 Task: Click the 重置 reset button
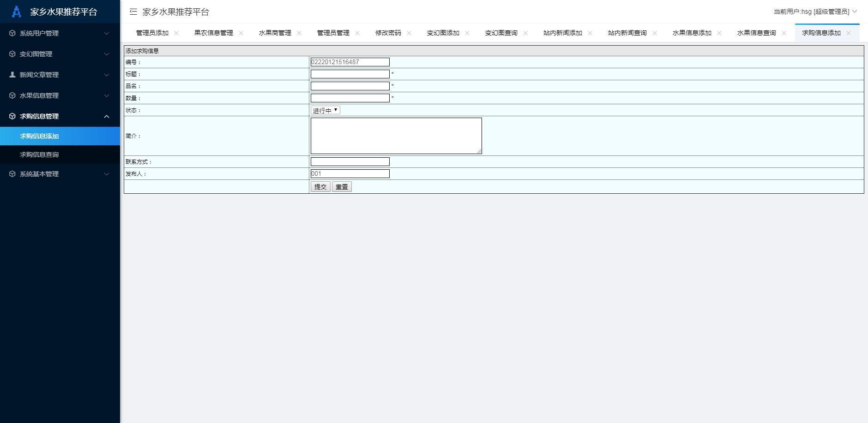click(x=341, y=186)
